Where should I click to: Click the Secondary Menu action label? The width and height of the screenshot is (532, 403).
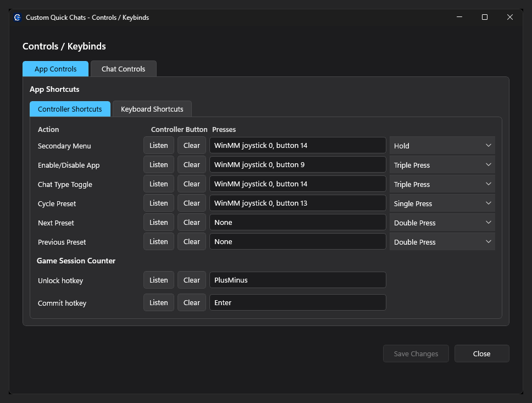tap(64, 146)
